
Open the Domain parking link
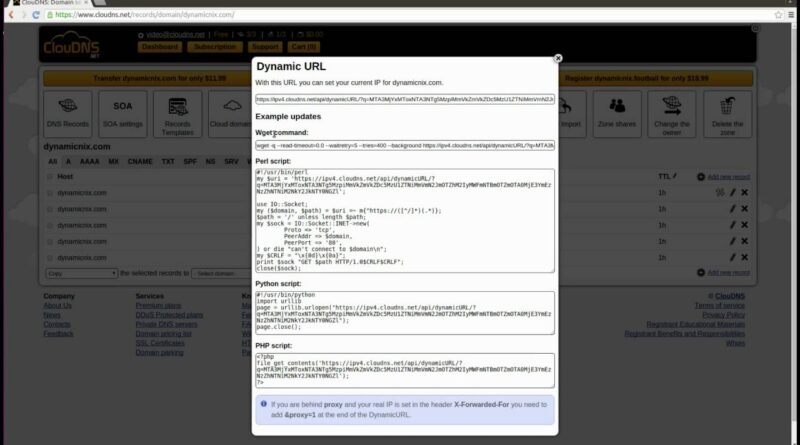(159, 353)
